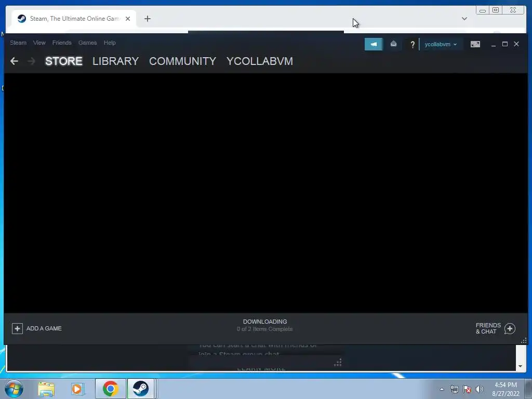Open the Friends menu
This screenshot has height=399, width=532.
[62, 43]
